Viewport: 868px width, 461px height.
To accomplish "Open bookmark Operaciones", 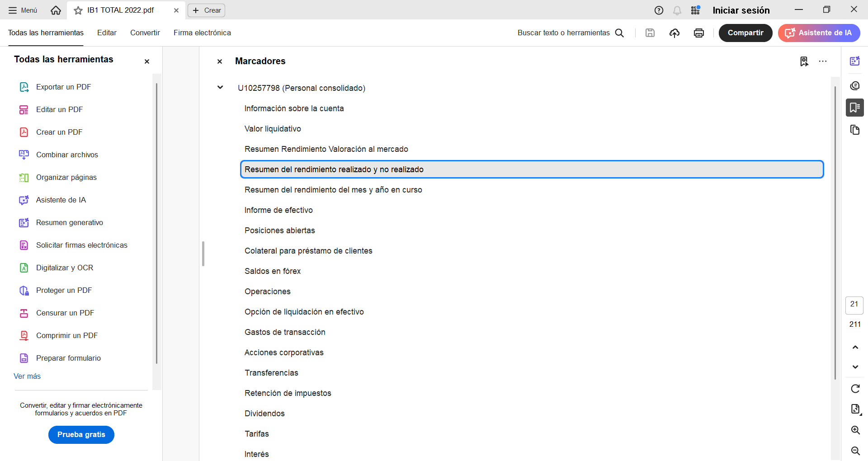I will click(268, 292).
